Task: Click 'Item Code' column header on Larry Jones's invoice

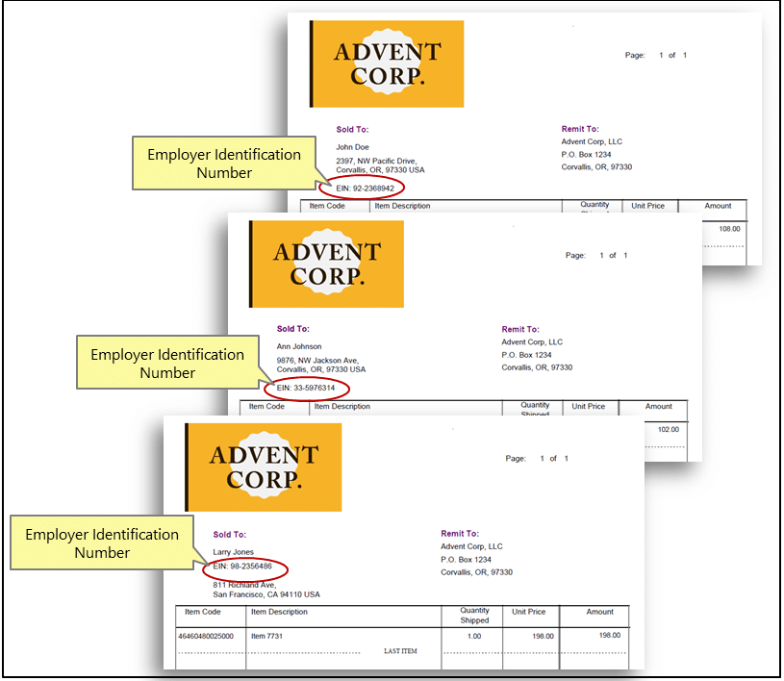Action: click(203, 612)
